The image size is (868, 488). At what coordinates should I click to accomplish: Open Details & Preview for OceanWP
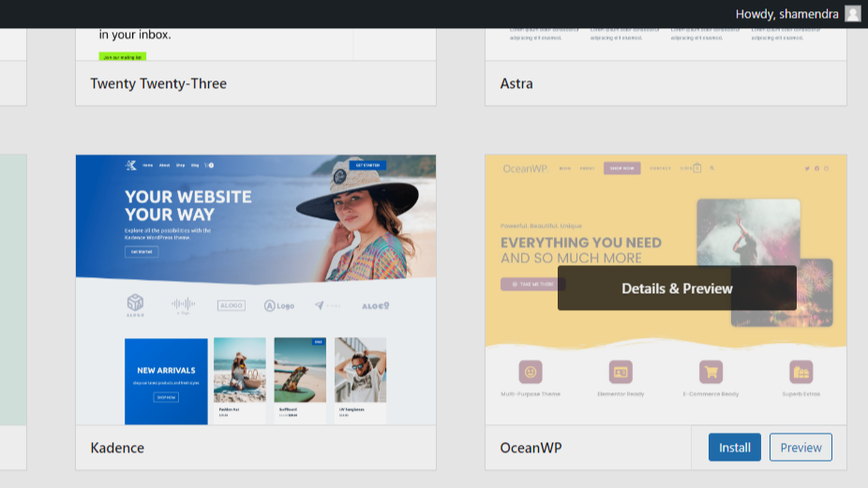coord(677,288)
